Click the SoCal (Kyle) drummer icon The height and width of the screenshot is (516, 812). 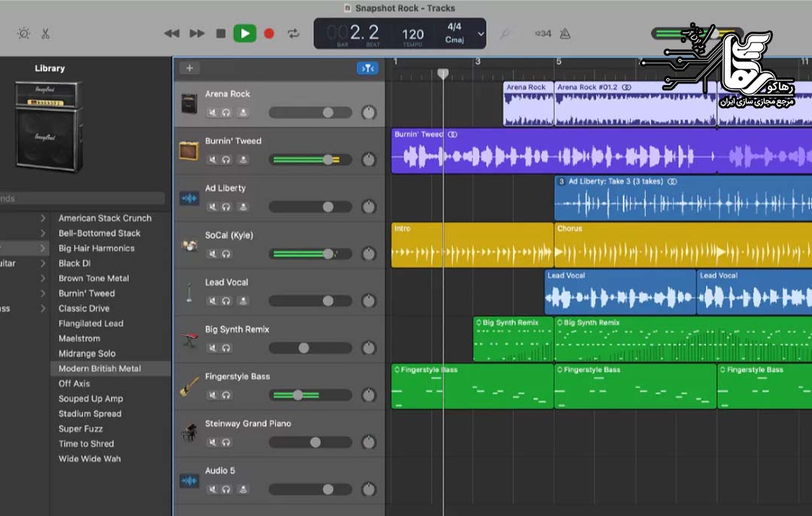[189, 245]
